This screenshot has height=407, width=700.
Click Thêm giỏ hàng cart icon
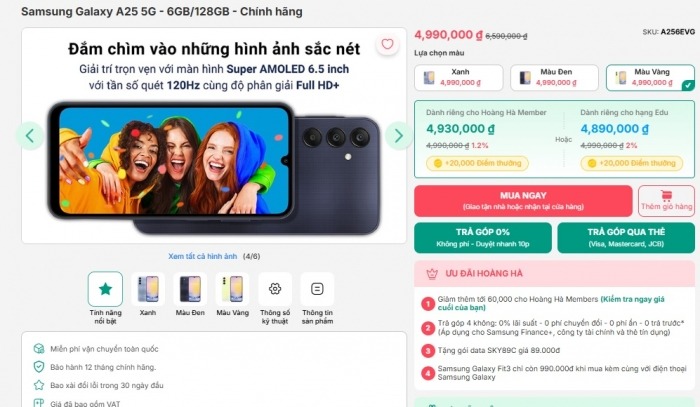click(x=667, y=196)
